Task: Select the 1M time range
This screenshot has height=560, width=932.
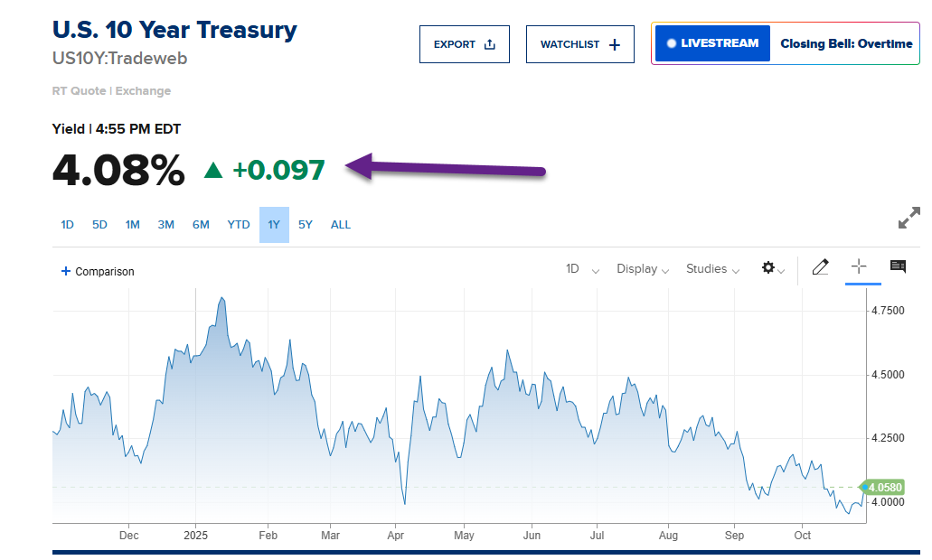Action: point(133,225)
